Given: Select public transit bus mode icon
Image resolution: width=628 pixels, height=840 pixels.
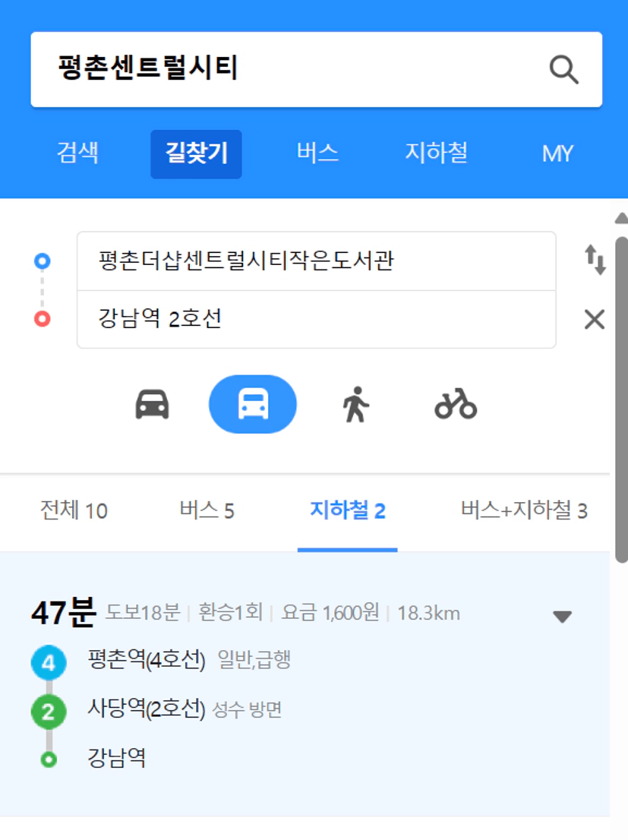Looking at the screenshot, I should tap(252, 404).
